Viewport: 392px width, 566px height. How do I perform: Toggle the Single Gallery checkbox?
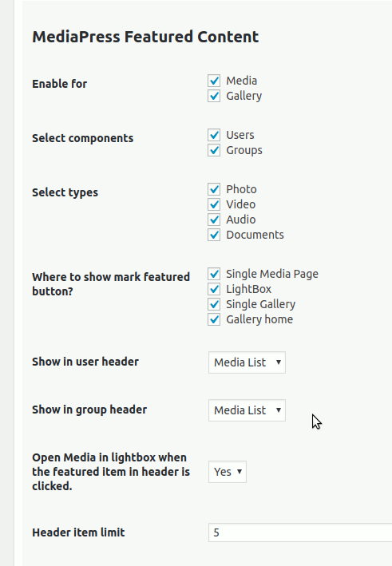pos(214,304)
